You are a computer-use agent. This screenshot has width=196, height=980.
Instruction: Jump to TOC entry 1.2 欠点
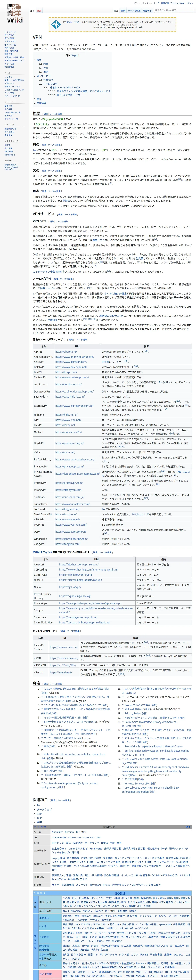pos(43,68)
